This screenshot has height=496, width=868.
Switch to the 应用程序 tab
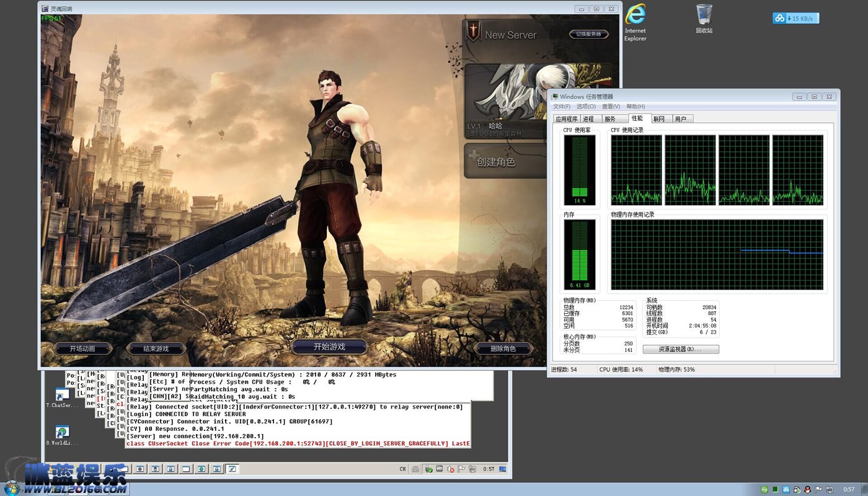pos(566,118)
